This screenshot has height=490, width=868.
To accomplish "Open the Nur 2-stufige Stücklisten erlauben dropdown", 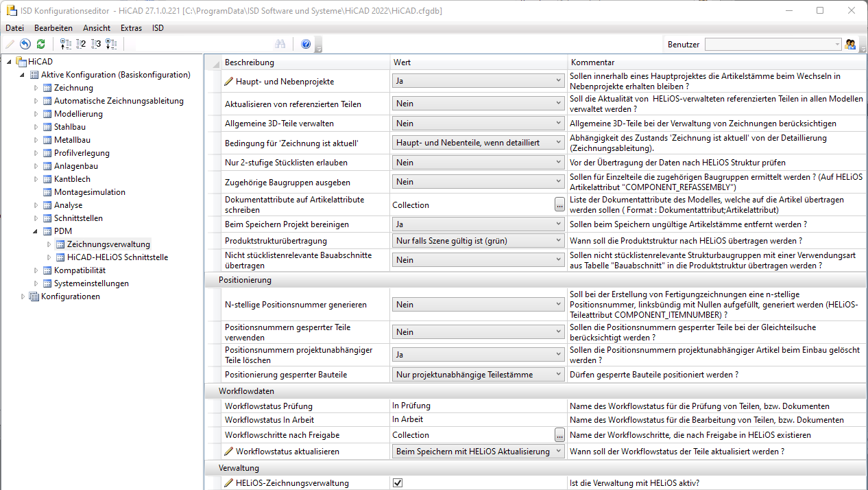I will pyautogui.click(x=479, y=163).
